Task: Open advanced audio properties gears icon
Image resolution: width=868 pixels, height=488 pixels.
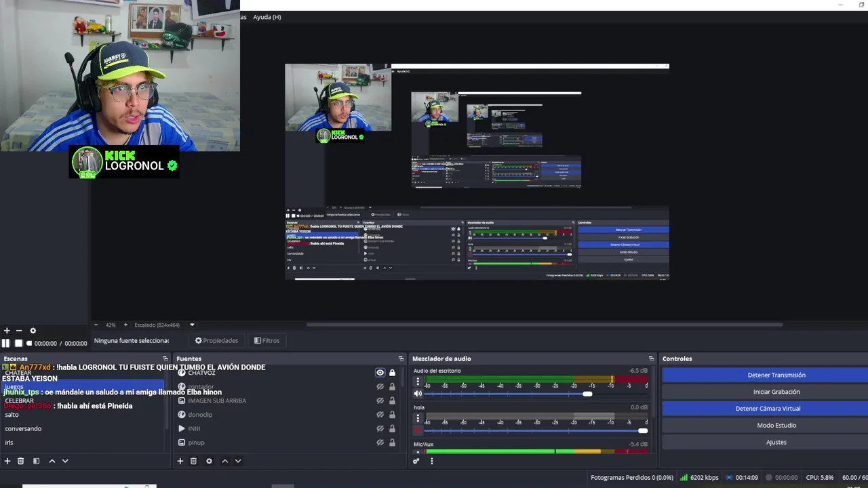Action: [x=416, y=461]
